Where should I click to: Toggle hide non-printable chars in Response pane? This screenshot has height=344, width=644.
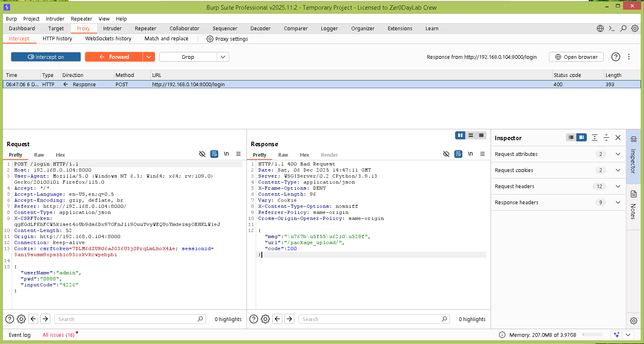point(446,154)
